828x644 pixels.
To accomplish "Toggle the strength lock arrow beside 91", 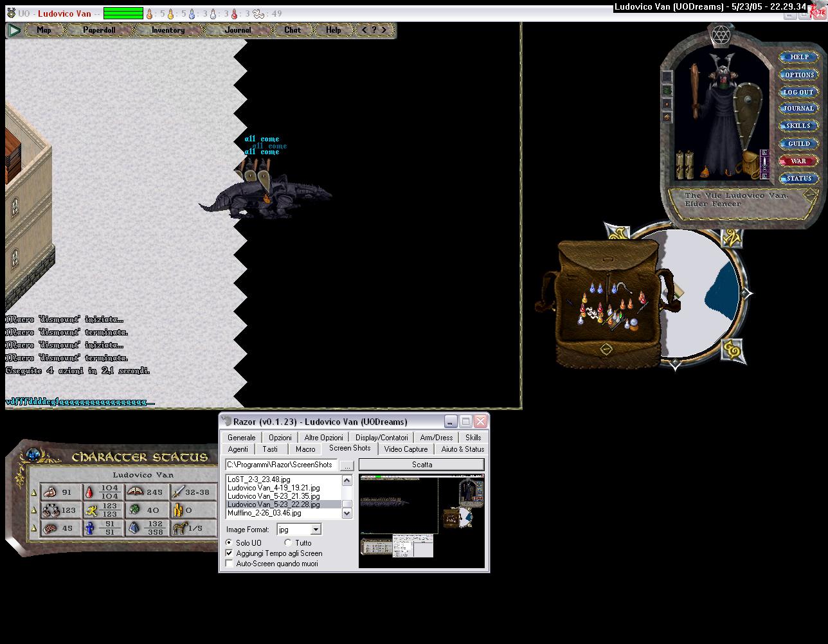I will (x=34, y=493).
